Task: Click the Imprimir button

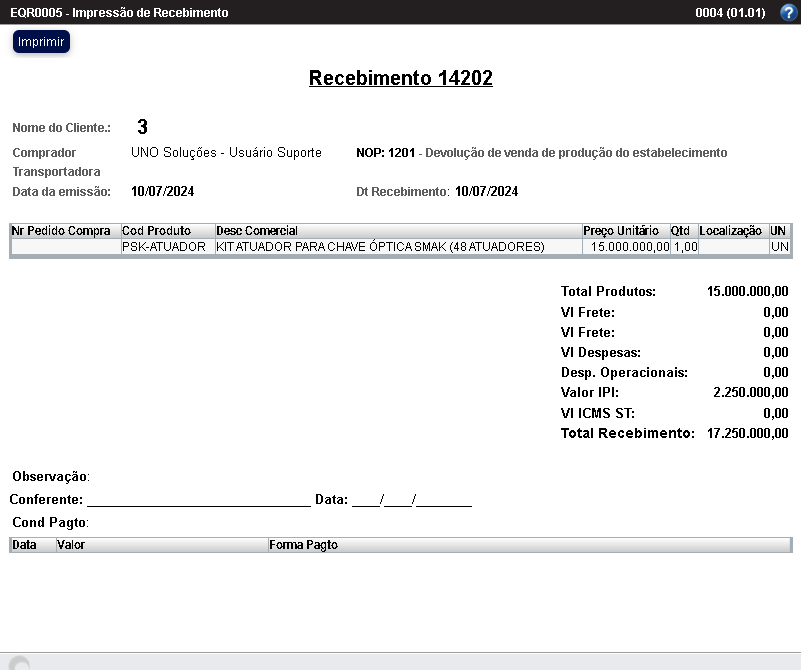Action: (40, 42)
